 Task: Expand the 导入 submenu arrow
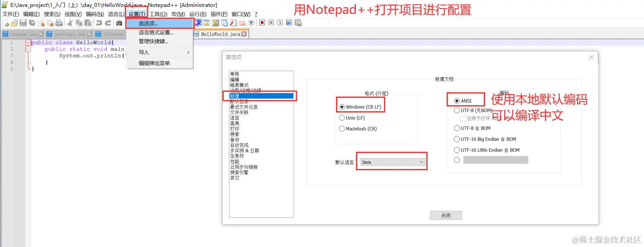pos(188,53)
